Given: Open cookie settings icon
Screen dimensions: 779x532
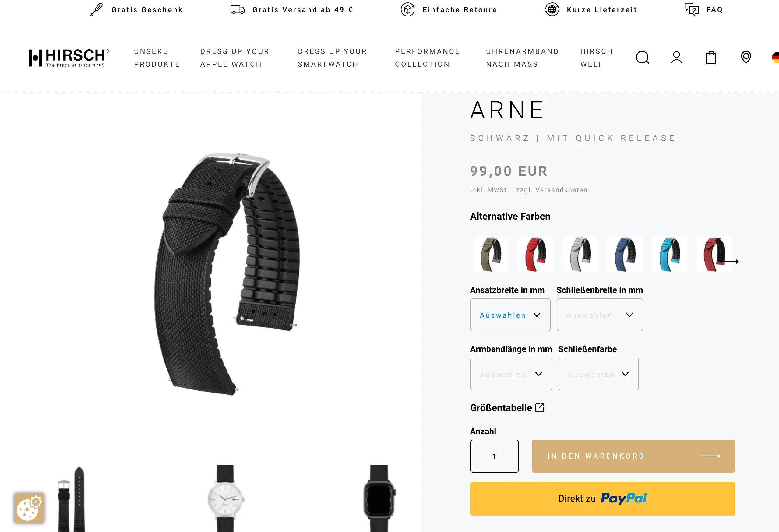Looking at the screenshot, I should tap(29, 508).
